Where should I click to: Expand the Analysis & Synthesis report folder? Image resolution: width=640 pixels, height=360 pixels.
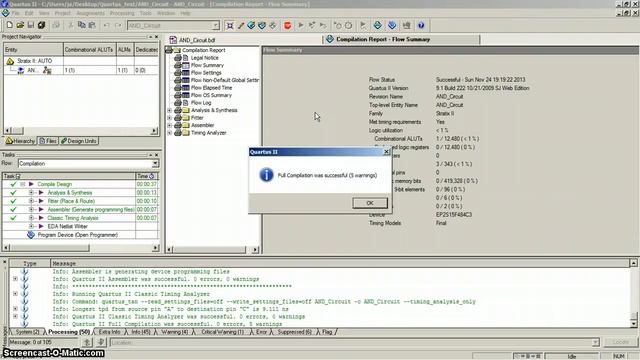[x=169, y=110]
